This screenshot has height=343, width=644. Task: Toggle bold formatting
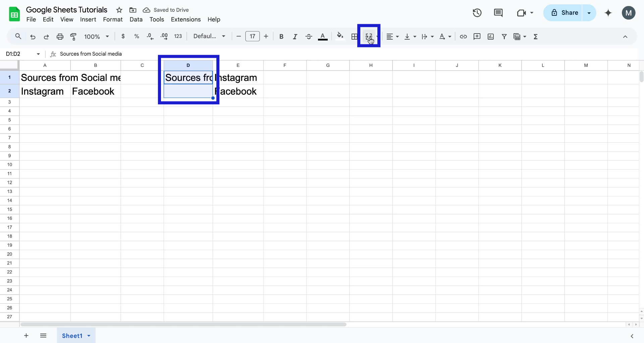coord(281,37)
